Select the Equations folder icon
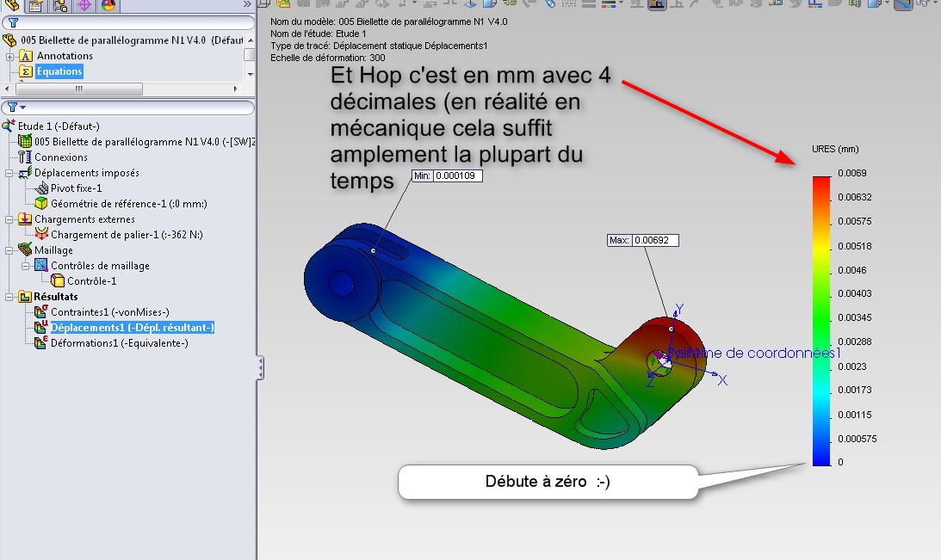Image resolution: width=941 pixels, height=560 pixels. click(x=26, y=71)
